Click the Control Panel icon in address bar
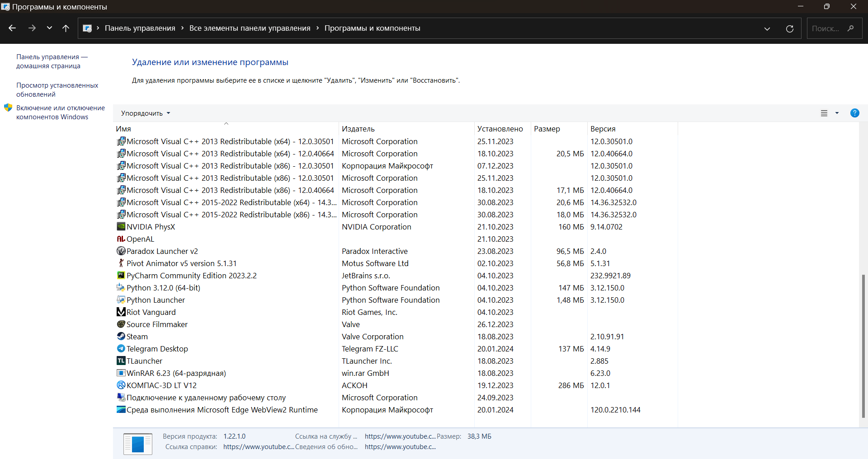Image resolution: width=868 pixels, height=459 pixels. pos(87,28)
